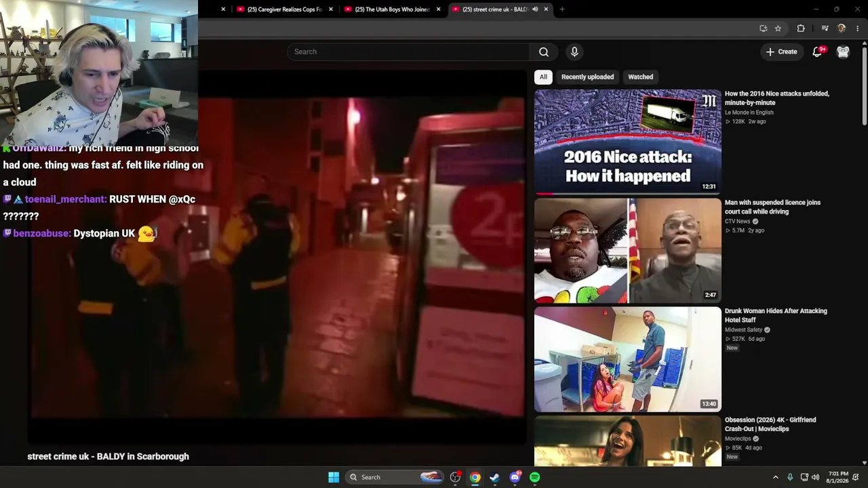Open title 'Drunk Woman Hides After Attacking Hotel Staff'
The width and height of the screenshot is (868, 488).
tap(776, 315)
